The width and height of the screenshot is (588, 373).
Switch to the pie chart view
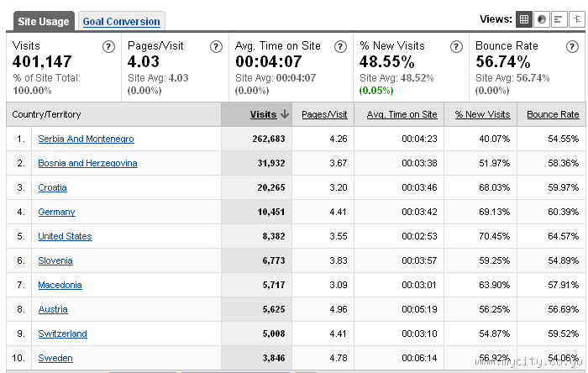(542, 19)
